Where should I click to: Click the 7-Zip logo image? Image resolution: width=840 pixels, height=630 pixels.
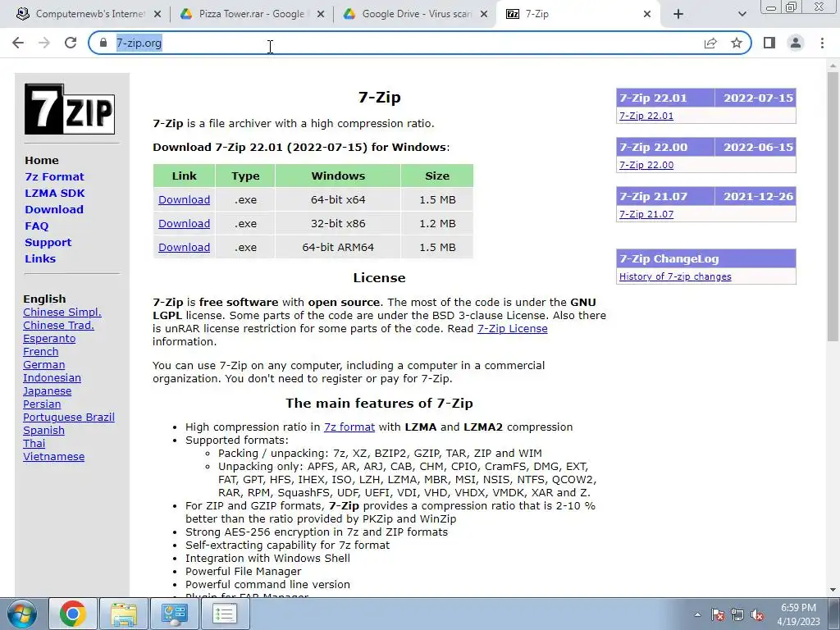[x=70, y=109]
